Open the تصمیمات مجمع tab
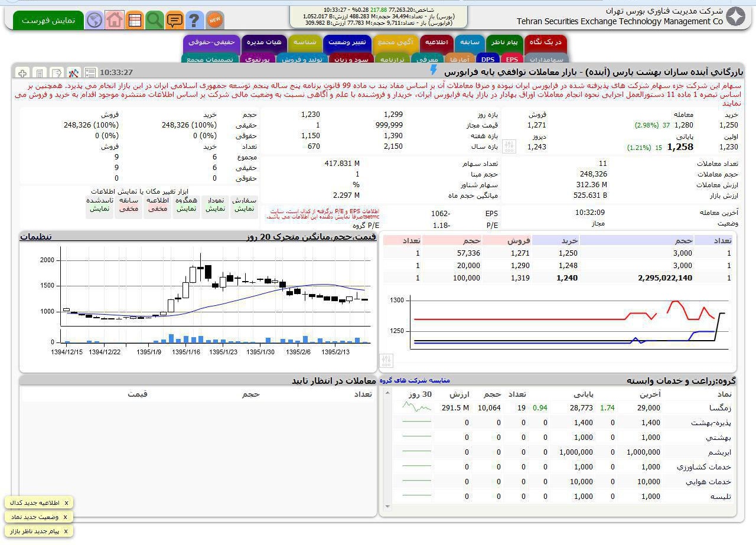This screenshot has height=545, width=756. pos(209,59)
